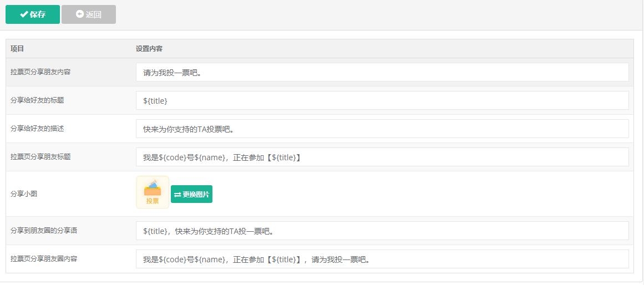Focus the 分享到朋友圈的分享语 input field
Screen dimensions: 644x285
tap(382, 231)
